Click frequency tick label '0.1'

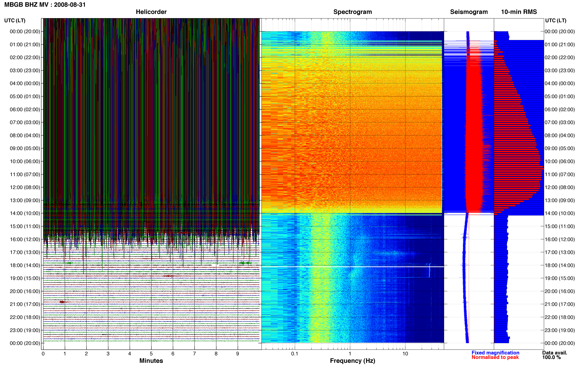click(295, 354)
